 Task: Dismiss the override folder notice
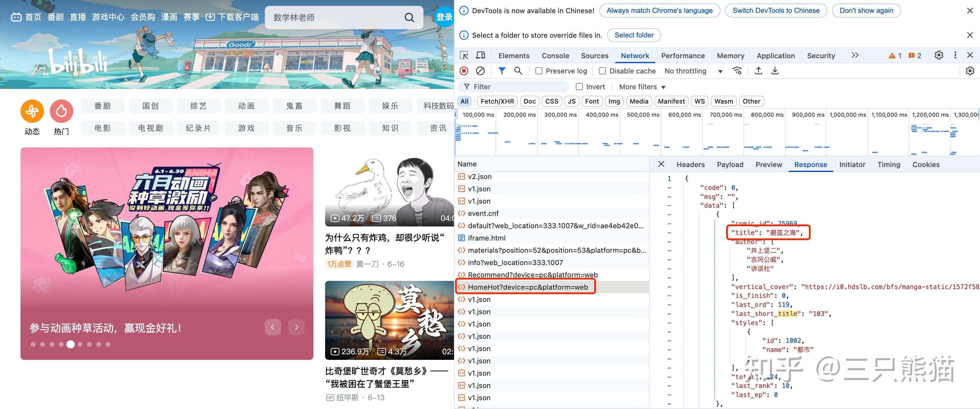(x=970, y=35)
